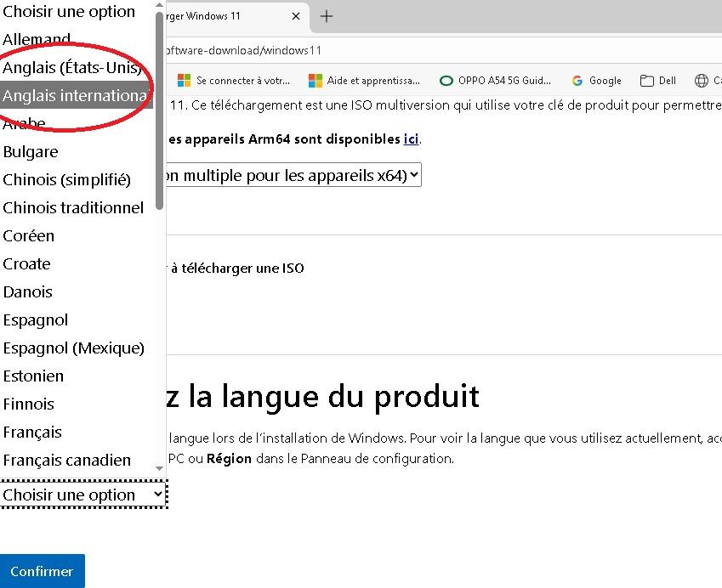Image resolution: width=722 pixels, height=588 pixels.
Task: Open 'Aide et apprentissa...' bookmark
Action: [364, 81]
